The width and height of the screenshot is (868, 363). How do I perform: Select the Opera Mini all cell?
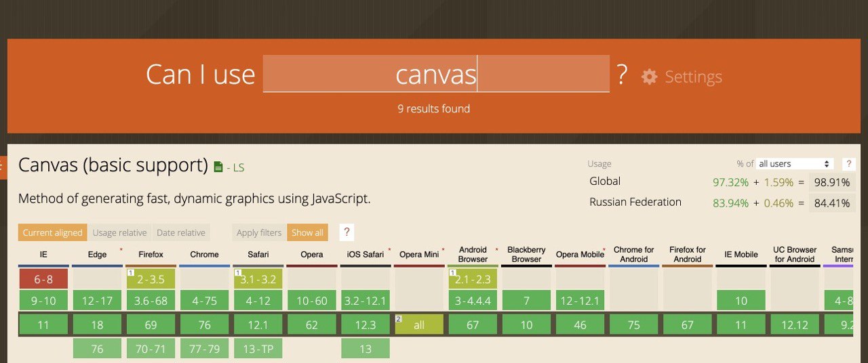(x=419, y=325)
